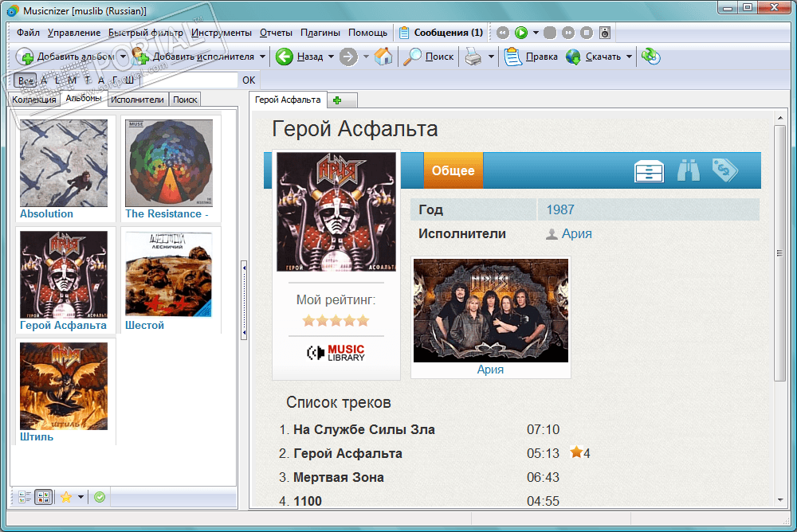Click the Сообщения (1) clipboard icon
The width and height of the screenshot is (797, 532).
pyautogui.click(x=404, y=33)
